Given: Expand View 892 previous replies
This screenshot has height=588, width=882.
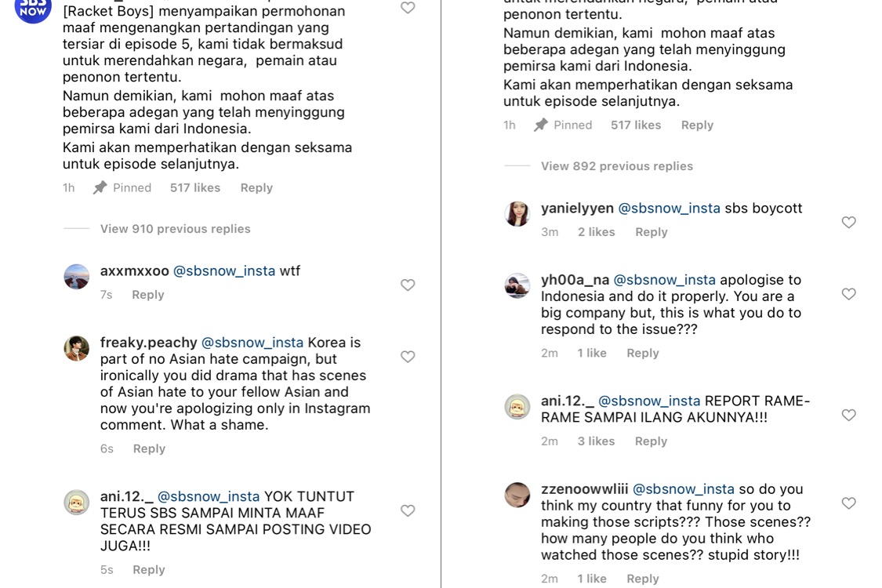Looking at the screenshot, I should click(616, 166).
